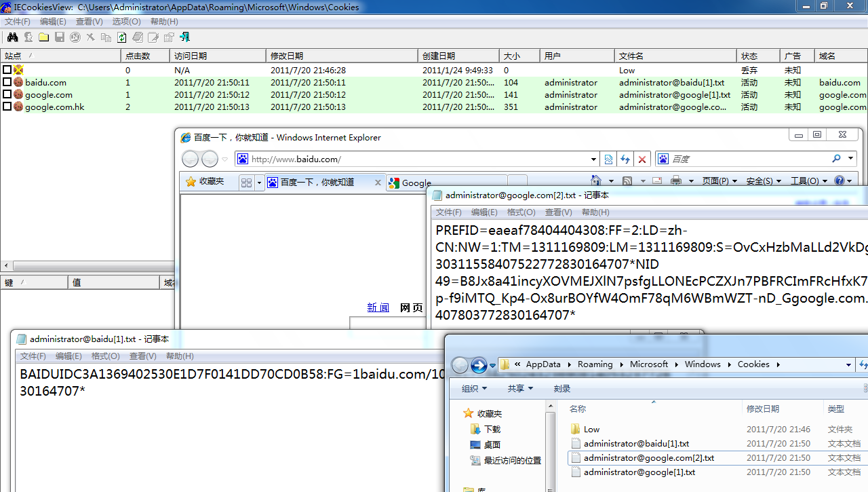Open 下载 in Explorer favorites sidebar
This screenshot has height=492, width=868.
(486, 430)
